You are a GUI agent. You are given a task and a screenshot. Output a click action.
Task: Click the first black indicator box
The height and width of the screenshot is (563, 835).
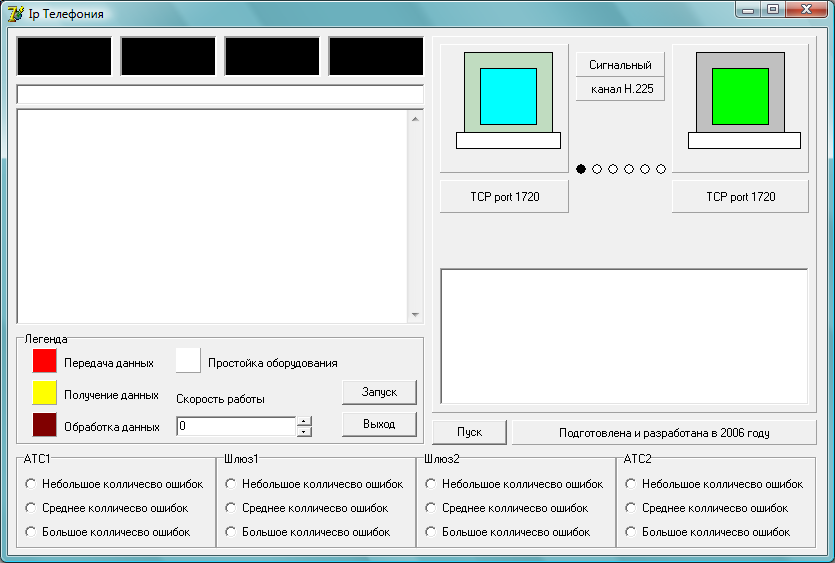click(64, 56)
